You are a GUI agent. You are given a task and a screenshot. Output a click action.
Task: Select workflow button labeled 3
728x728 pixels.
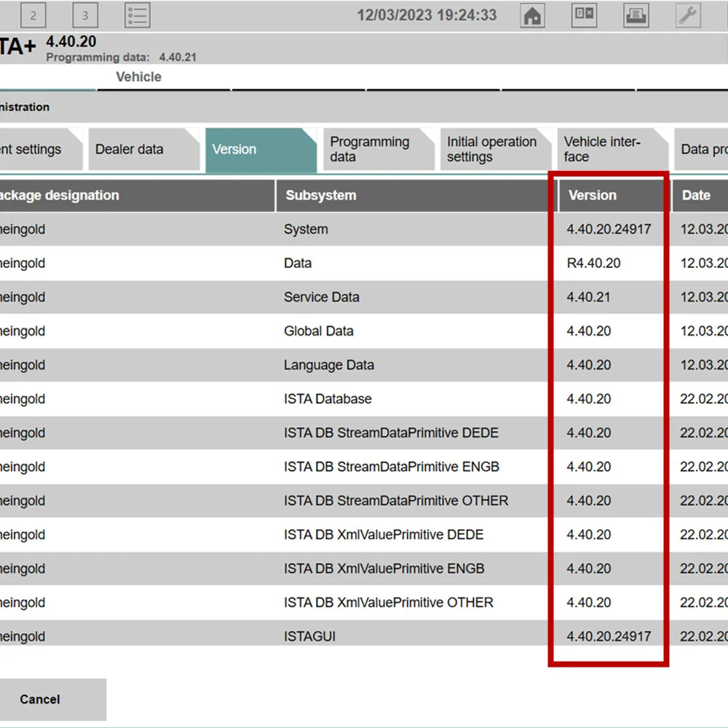(x=84, y=14)
